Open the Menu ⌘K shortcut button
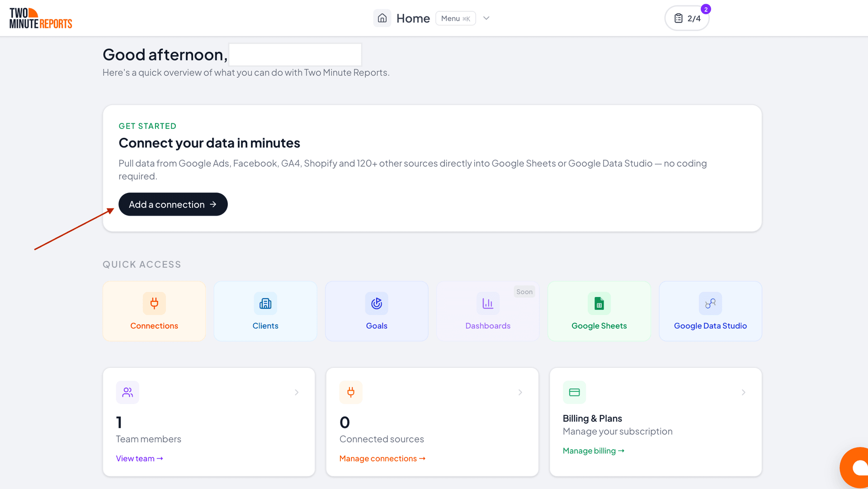This screenshot has height=489, width=868. [455, 19]
